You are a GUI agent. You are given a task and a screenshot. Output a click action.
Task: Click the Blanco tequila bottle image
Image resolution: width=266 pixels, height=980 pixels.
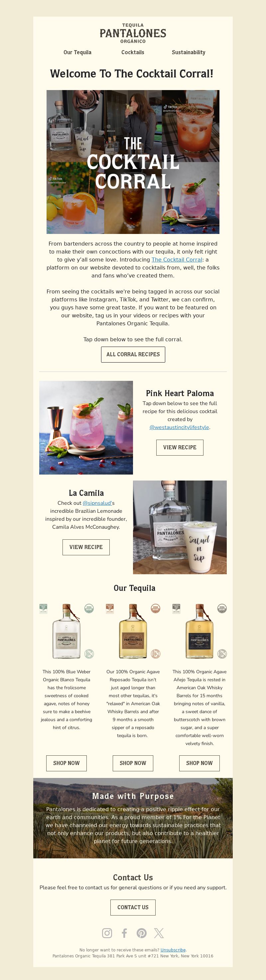66,631
